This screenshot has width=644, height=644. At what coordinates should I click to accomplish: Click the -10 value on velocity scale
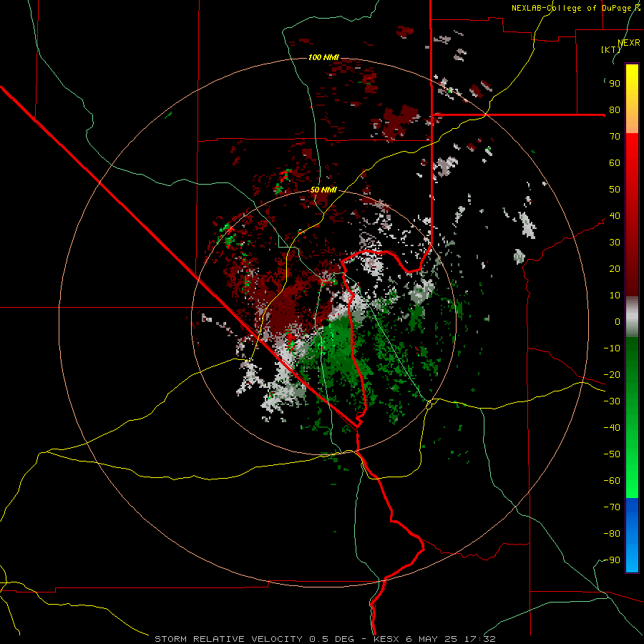pos(612,348)
